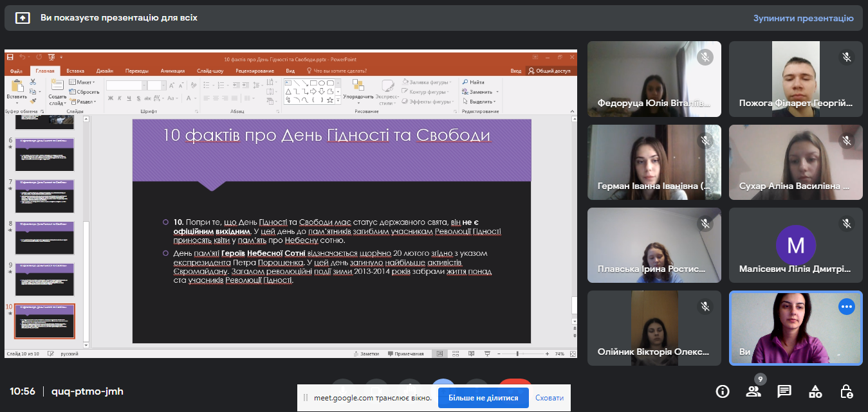Click muted mic icon on Федоруца Юлія tile

(705, 57)
